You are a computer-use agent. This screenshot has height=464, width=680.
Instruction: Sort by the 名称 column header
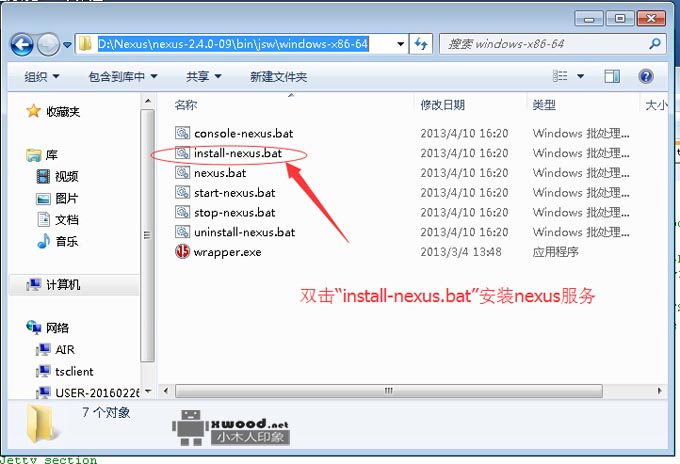coord(186,105)
